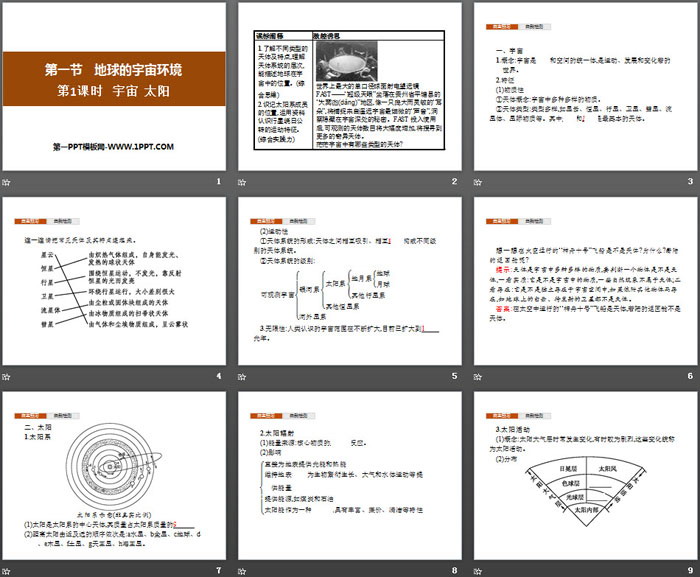Select slide 4 matching lines exercise
Screen dimensions: 700x577
(114, 281)
